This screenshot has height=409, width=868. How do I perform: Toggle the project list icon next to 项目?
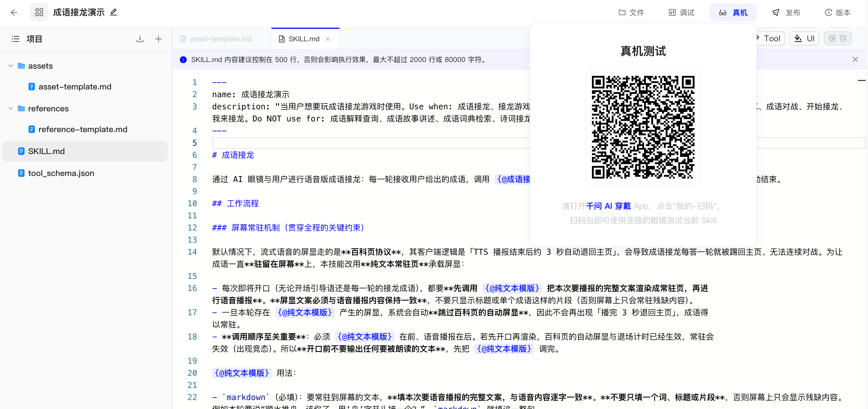point(16,39)
